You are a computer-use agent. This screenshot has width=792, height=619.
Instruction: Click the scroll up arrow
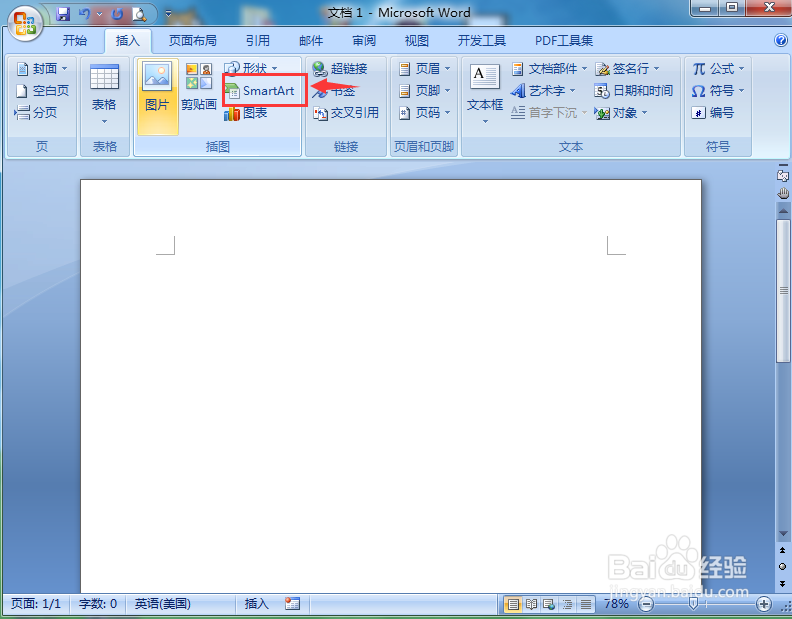pos(783,211)
